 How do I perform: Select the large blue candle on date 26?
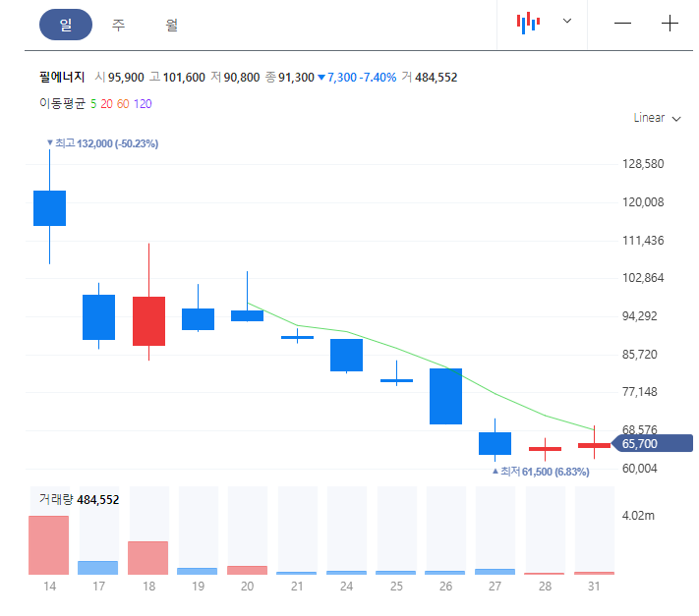coord(445,396)
